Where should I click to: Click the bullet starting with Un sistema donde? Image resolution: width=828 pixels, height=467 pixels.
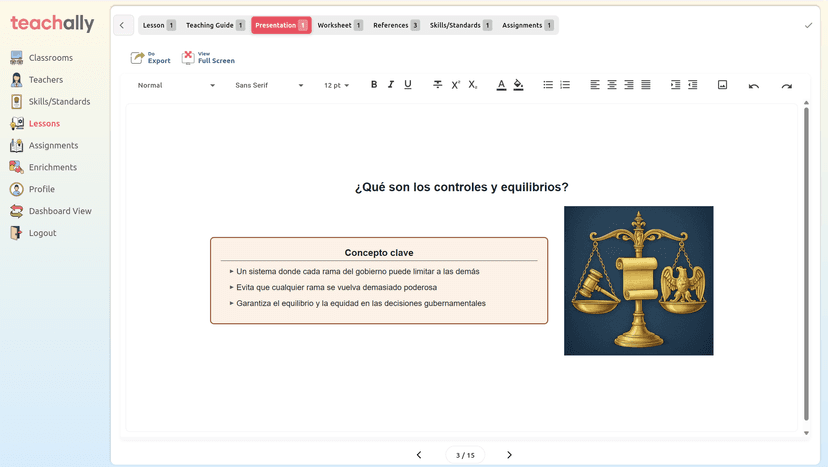357,272
